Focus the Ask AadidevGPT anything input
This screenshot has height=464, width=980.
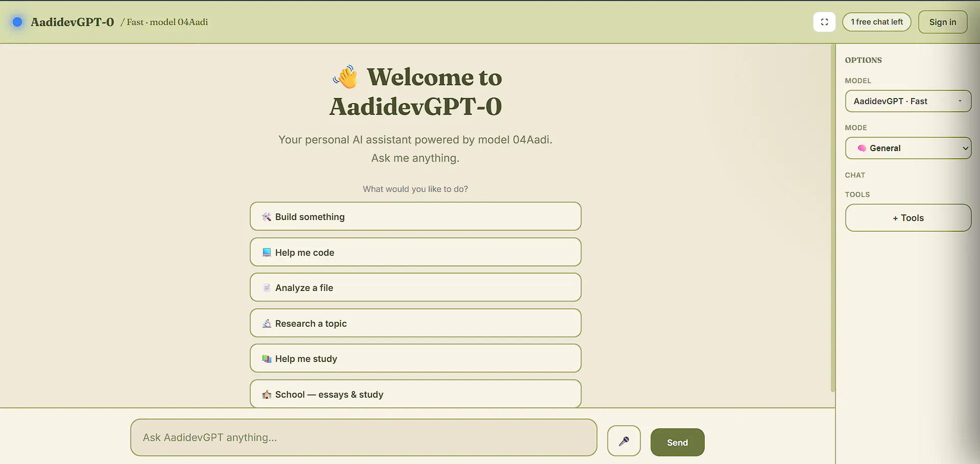tap(364, 437)
